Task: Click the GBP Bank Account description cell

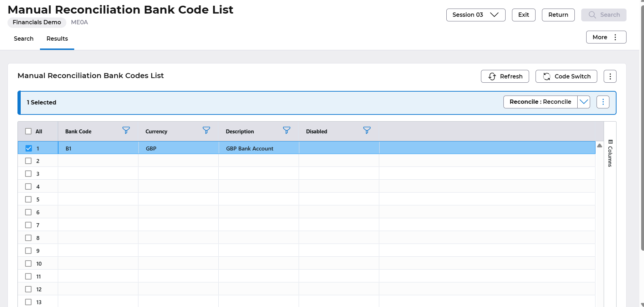Action: point(250,148)
